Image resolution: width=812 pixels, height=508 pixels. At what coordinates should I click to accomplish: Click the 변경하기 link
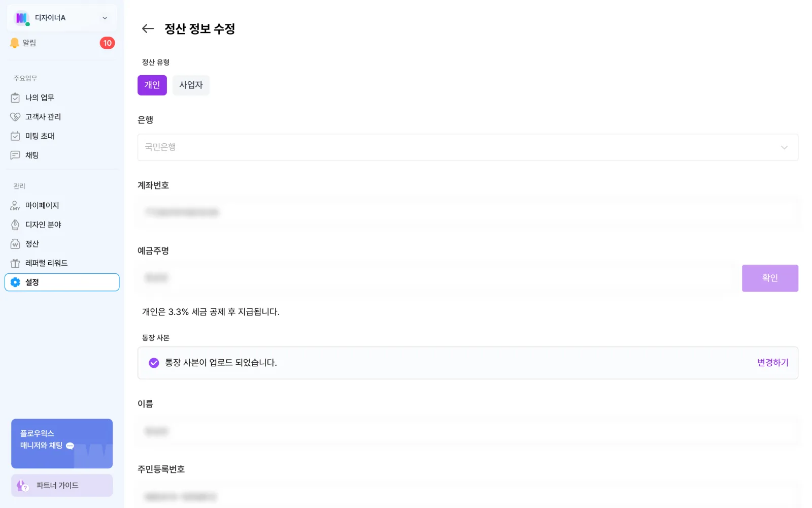click(772, 363)
